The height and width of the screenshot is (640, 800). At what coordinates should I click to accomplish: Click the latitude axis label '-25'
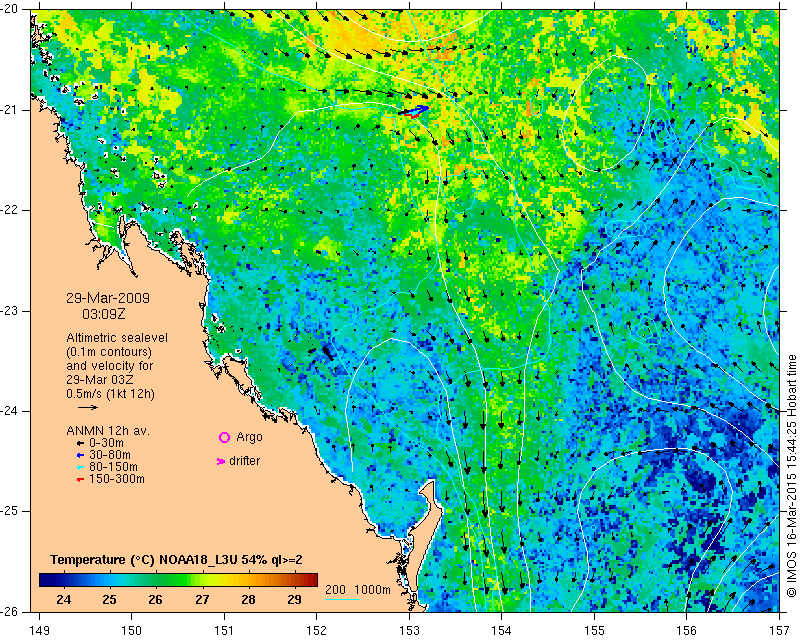[x=10, y=511]
